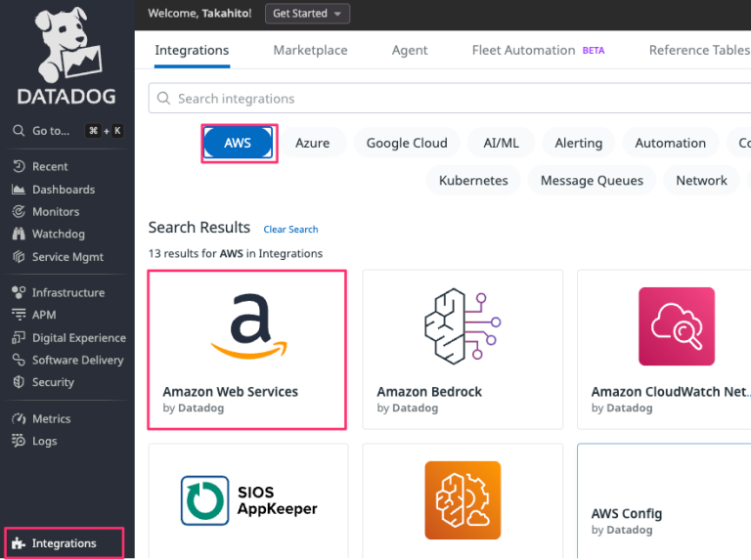Click the Amazon Bedrock brain icon
The height and width of the screenshot is (560, 751).
[463, 326]
